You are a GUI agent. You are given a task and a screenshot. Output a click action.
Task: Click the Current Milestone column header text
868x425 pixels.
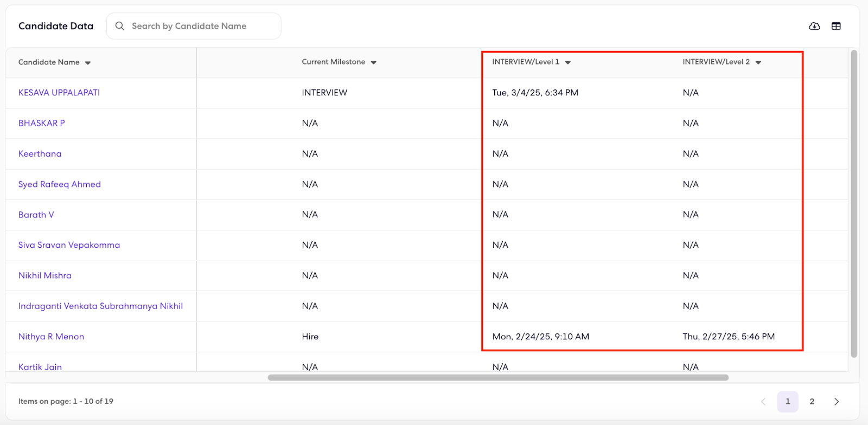click(x=334, y=62)
